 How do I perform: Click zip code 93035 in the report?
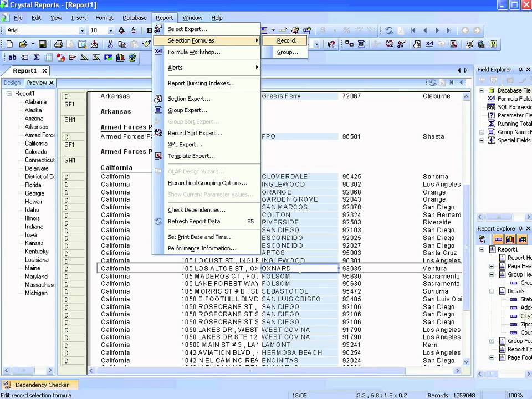tap(351, 268)
